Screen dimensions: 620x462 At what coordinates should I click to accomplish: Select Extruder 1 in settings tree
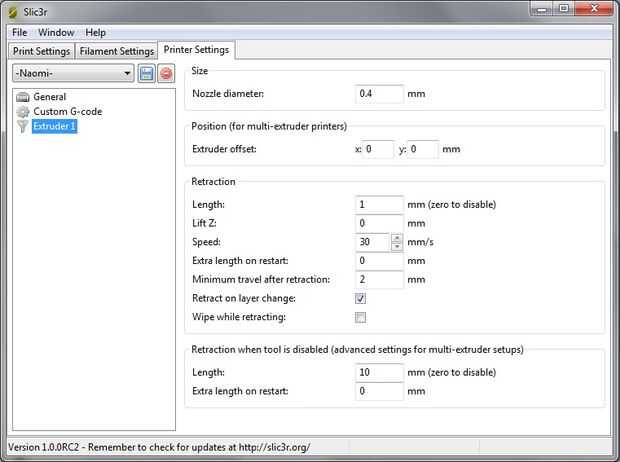click(55, 126)
